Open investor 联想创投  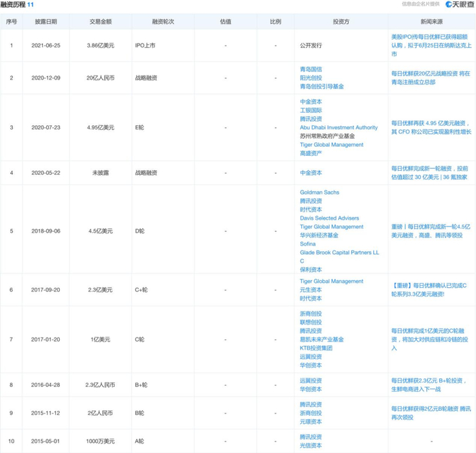311,322
